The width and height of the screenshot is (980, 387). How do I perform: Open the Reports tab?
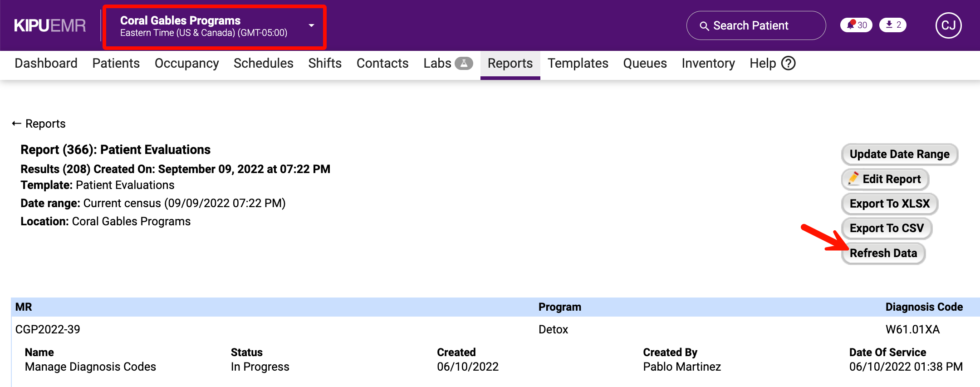click(x=510, y=64)
